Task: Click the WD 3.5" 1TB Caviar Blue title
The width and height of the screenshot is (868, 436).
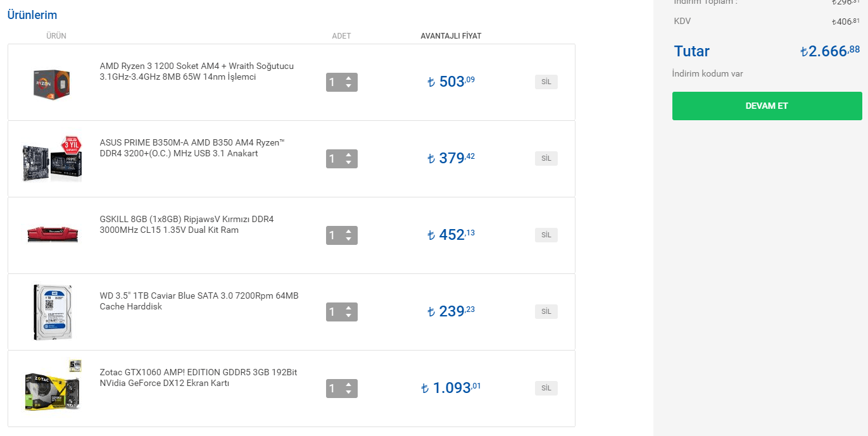Action: [x=199, y=301]
